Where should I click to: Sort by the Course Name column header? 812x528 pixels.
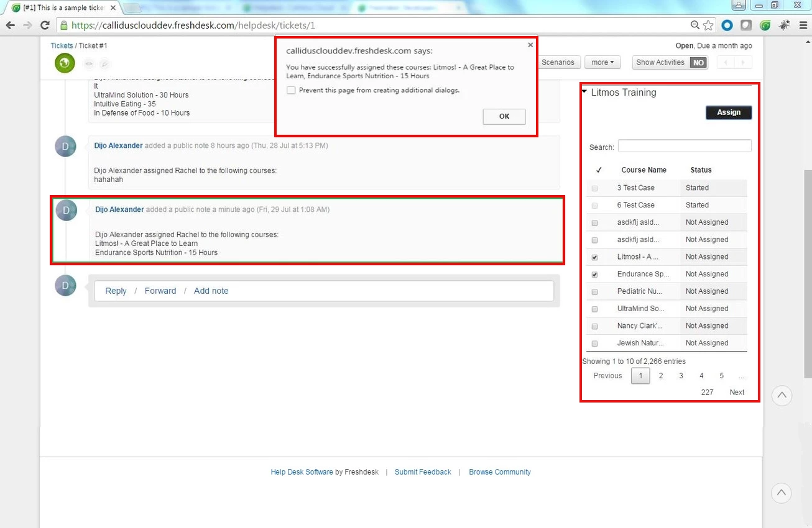644,170
